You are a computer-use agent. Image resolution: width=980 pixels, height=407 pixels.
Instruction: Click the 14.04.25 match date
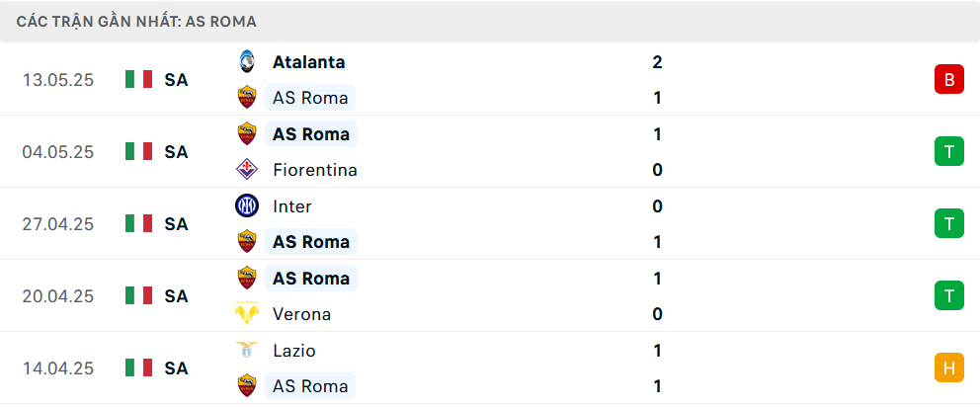[x=58, y=368]
